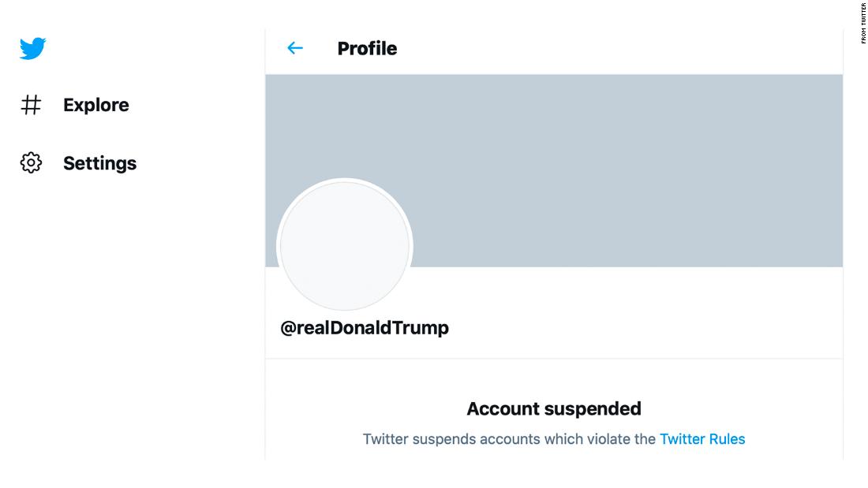Go back using the left arrow

[x=295, y=48]
